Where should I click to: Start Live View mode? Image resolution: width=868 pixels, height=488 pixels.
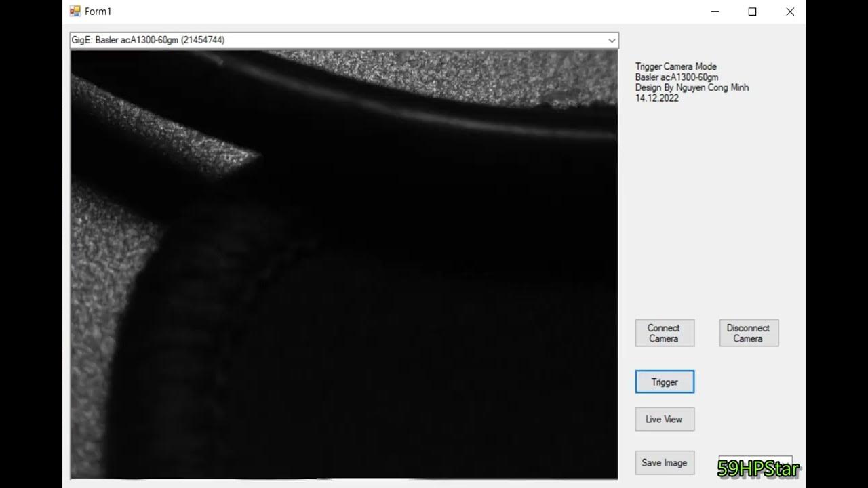click(665, 420)
